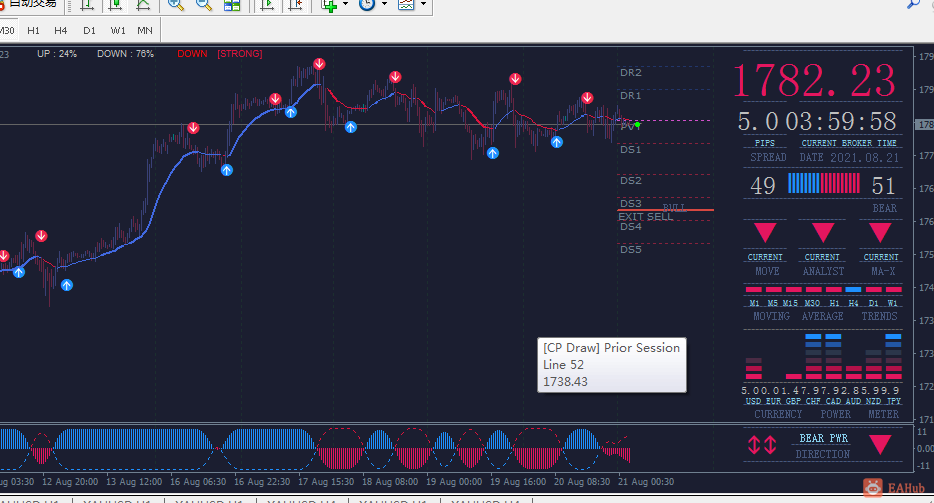Click the BEAR PWR direction triangle
This screenshot has width=934, height=503.
(x=880, y=445)
